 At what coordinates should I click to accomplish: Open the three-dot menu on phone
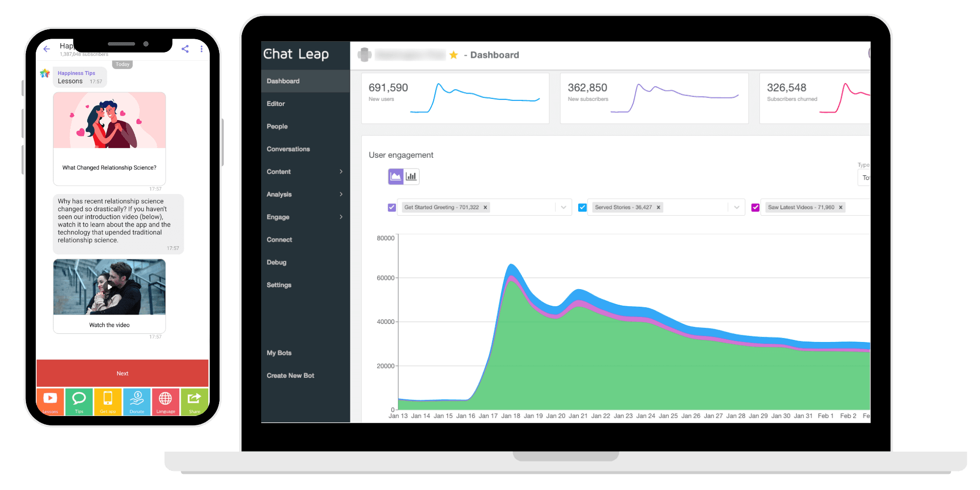point(201,49)
